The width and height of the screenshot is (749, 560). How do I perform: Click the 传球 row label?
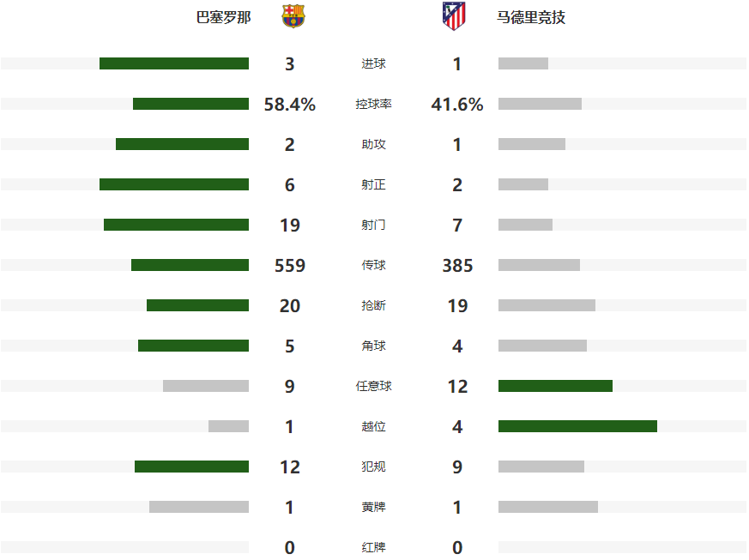click(x=373, y=265)
